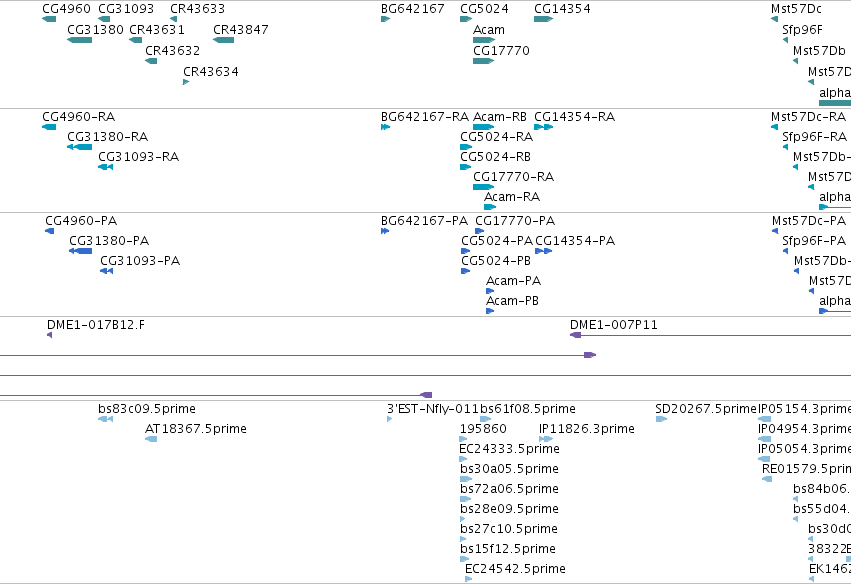Select the gene bar under CG14354 label
The width and height of the screenshot is (851, 584).
543,19
